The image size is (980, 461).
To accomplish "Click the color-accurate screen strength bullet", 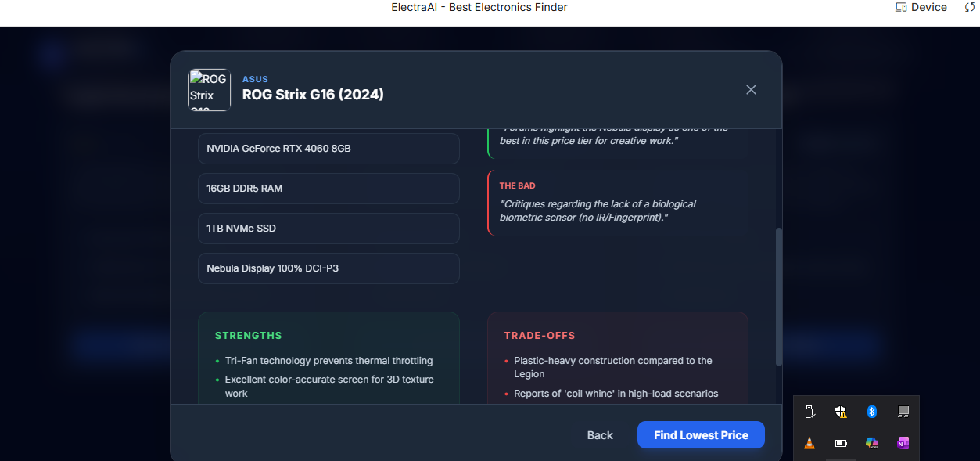I will (x=328, y=387).
